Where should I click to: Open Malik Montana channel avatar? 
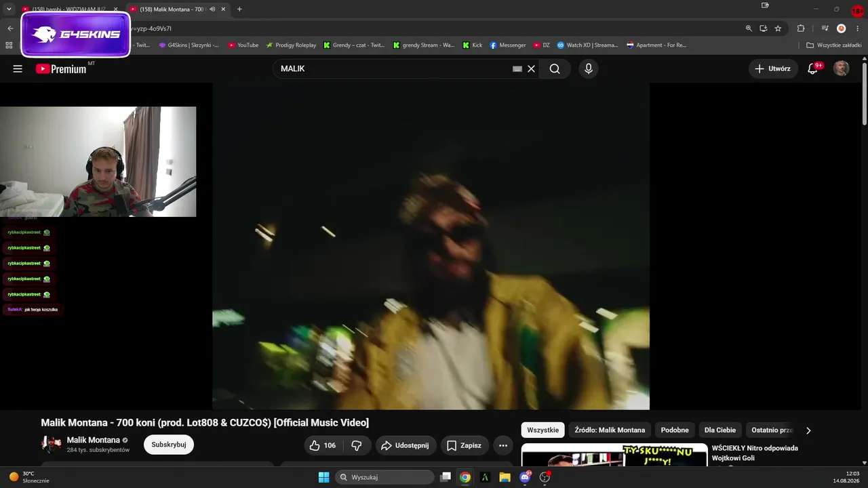(x=52, y=445)
